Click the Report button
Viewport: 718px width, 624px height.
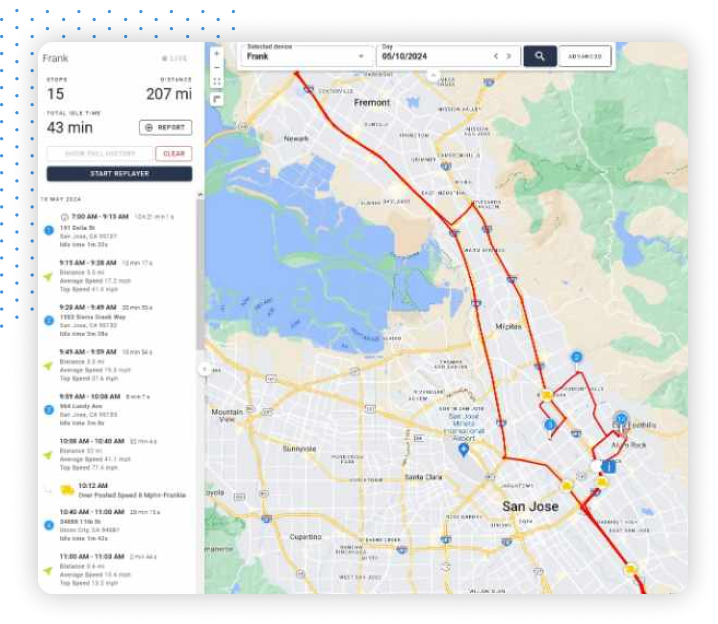166,128
